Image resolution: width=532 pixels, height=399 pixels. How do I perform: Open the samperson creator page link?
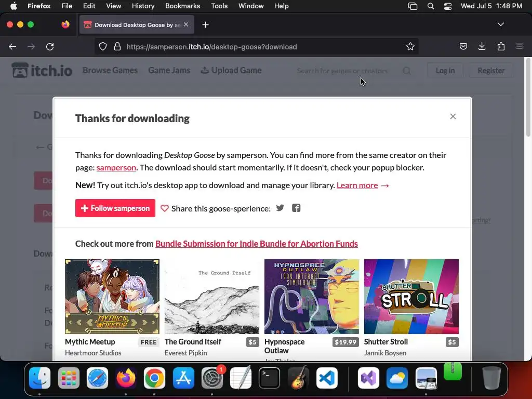pyautogui.click(x=116, y=168)
